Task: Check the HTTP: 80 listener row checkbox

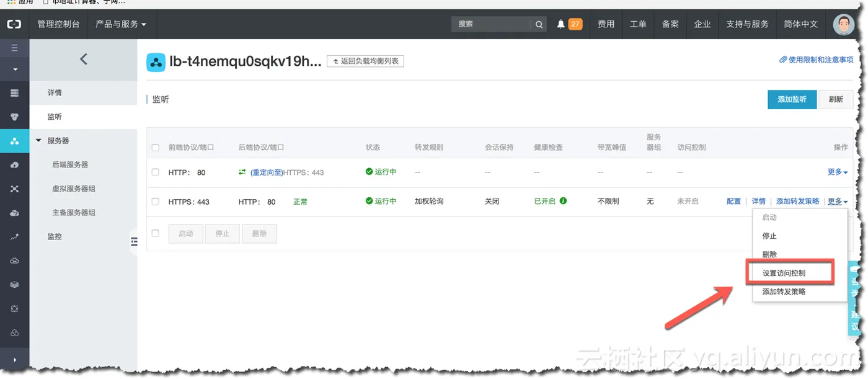Action: 156,172
